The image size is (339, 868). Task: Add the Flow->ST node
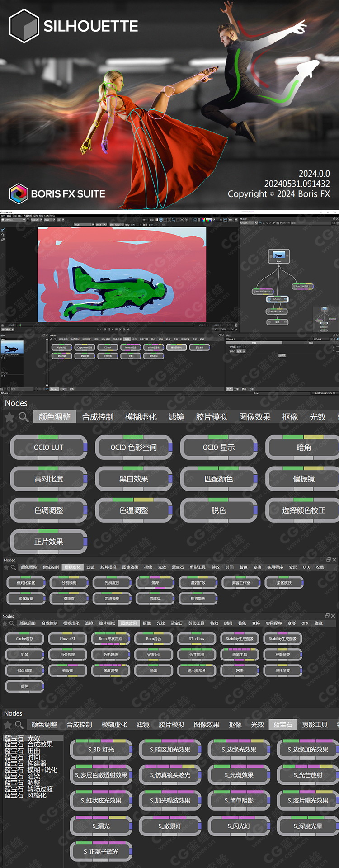pos(68,639)
